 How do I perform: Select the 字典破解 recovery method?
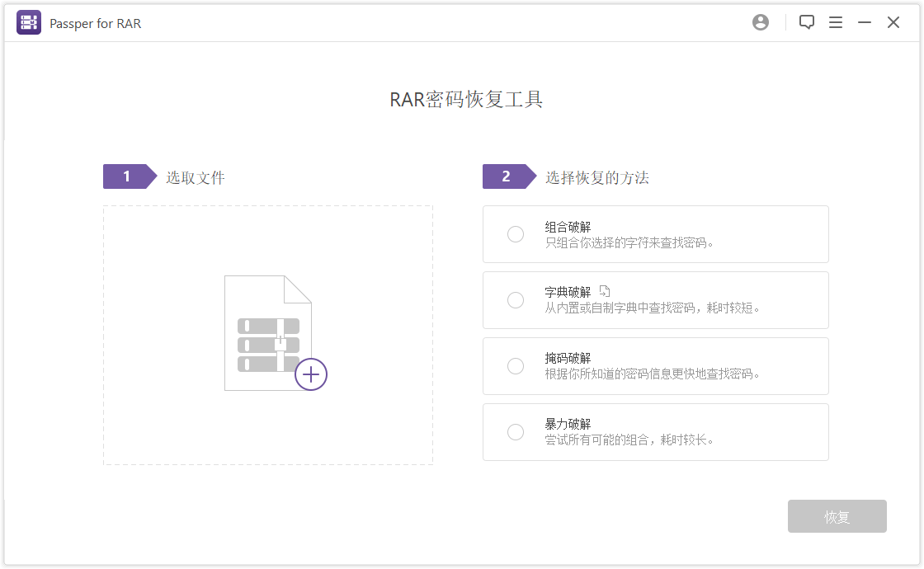click(x=516, y=300)
